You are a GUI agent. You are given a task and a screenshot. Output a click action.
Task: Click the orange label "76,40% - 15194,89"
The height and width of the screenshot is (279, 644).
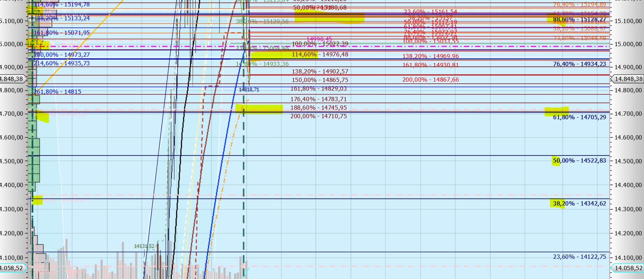coord(579,4)
